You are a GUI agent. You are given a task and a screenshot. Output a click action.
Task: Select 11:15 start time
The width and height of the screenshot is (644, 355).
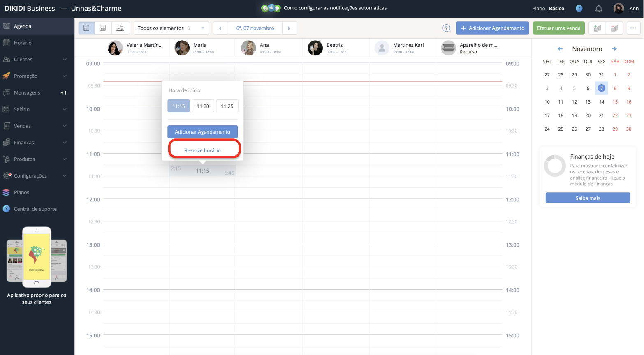pyautogui.click(x=178, y=106)
